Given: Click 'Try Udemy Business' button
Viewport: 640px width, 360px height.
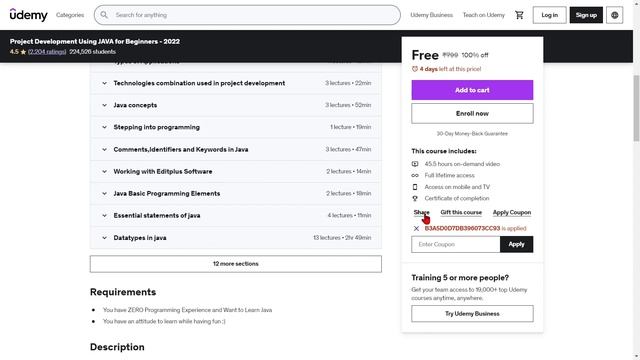Looking at the screenshot, I should click(472, 313).
